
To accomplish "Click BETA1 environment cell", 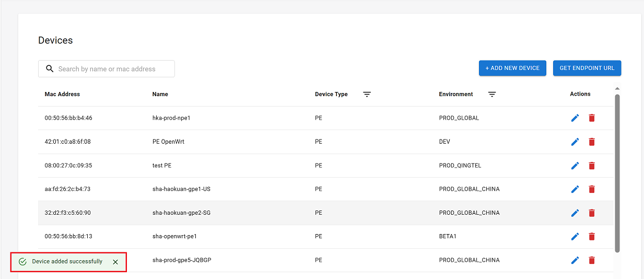I will [448, 236].
